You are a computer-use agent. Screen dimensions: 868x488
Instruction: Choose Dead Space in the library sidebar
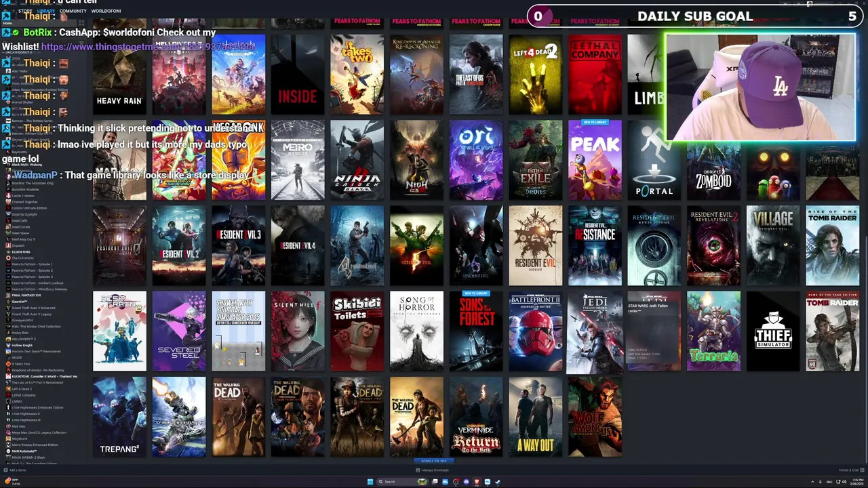click(20, 233)
